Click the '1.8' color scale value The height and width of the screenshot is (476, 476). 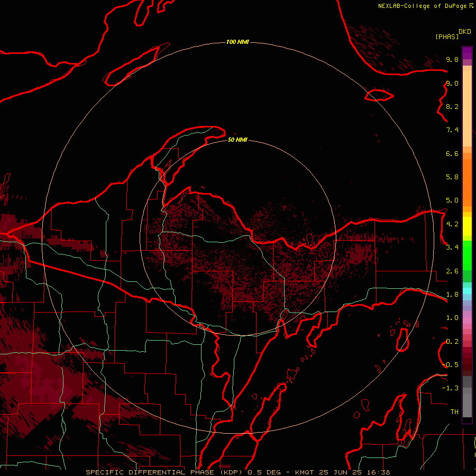coord(452,295)
